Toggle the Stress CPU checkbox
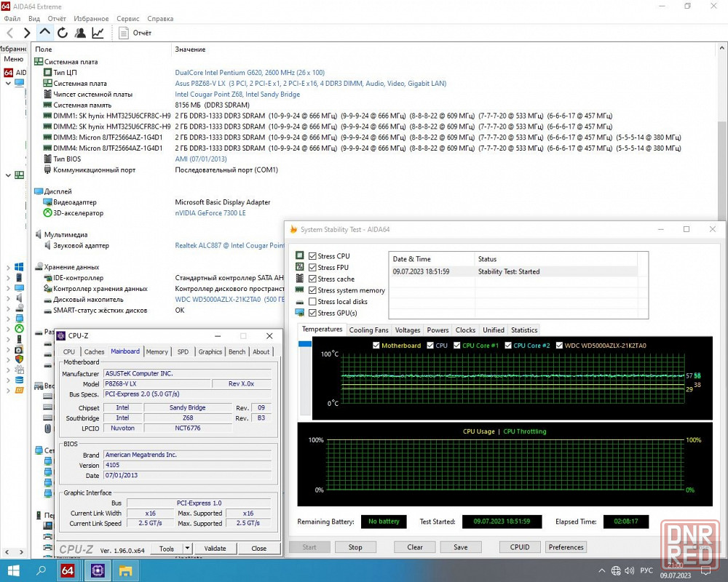 tap(312, 256)
